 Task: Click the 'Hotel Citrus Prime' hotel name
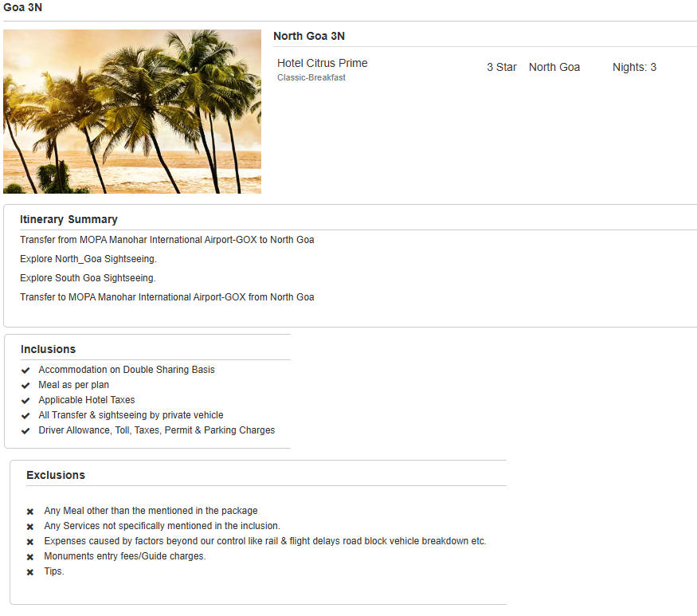tap(323, 63)
